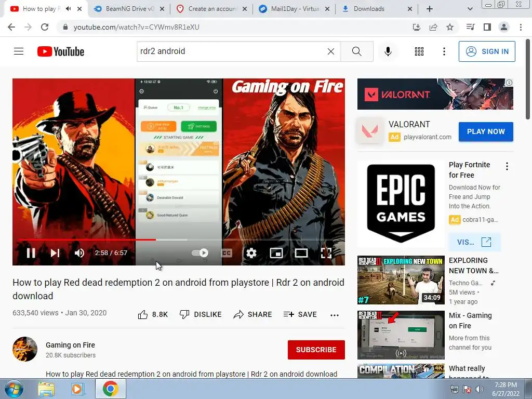Toggle closed captions CC button
The width and height of the screenshot is (532, 399).
tap(227, 253)
